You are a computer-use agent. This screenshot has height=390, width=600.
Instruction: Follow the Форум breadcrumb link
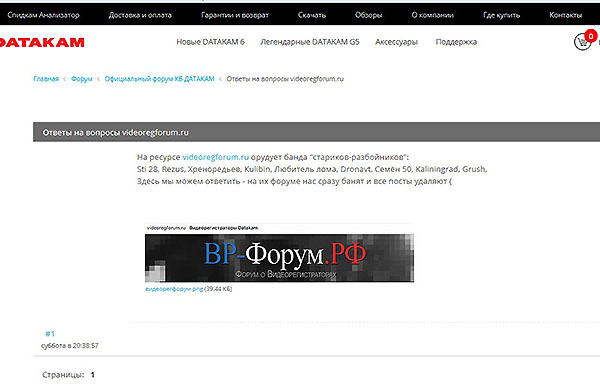[82, 78]
